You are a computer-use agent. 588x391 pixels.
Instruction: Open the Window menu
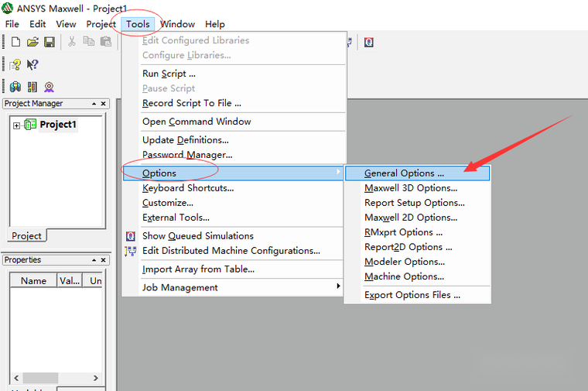pos(177,24)
